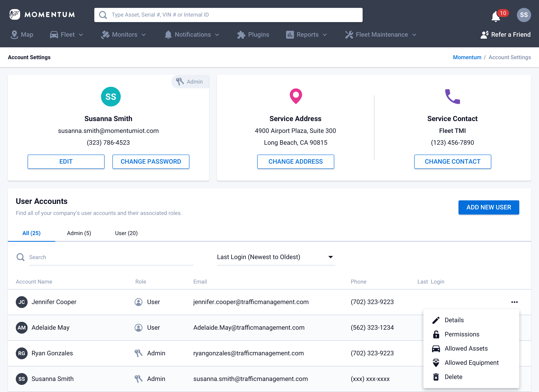The image size is (539, 392).
Task: Click the Map pin icon
Action: (14, 35)
